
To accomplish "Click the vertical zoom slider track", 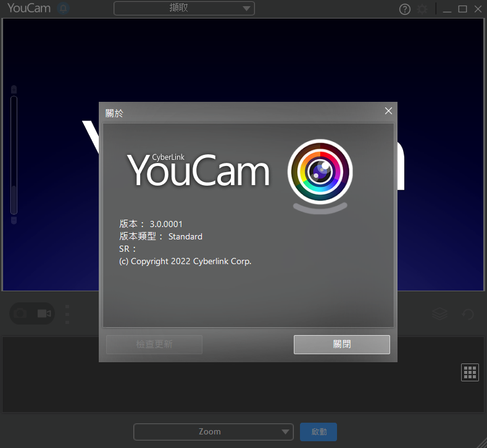I will (14, 156).
